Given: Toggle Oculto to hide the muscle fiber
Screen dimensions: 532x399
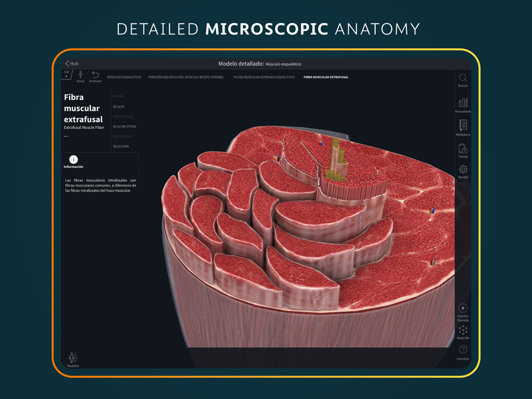Looking at the screenshot, I should 119,107.
